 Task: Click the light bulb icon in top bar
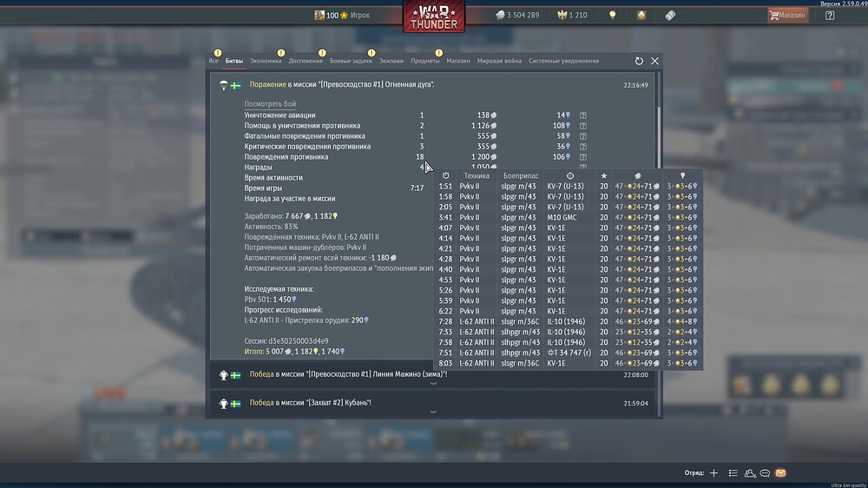(612, 15)
